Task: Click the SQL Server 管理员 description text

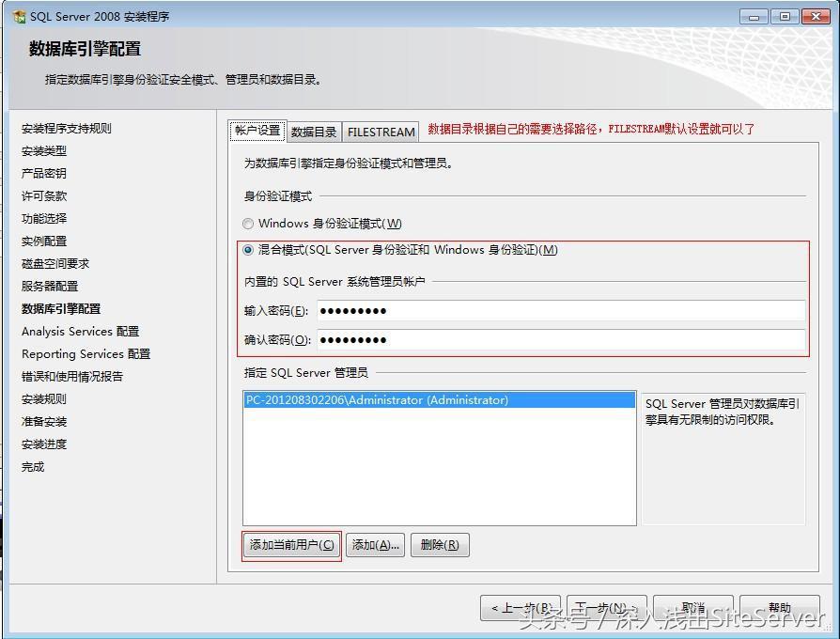Action: [723, 412]
